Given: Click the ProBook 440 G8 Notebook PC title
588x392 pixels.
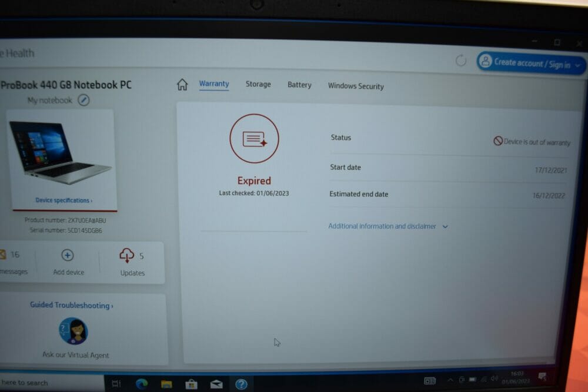Looking at the screenshot, I should pos(66,85).
